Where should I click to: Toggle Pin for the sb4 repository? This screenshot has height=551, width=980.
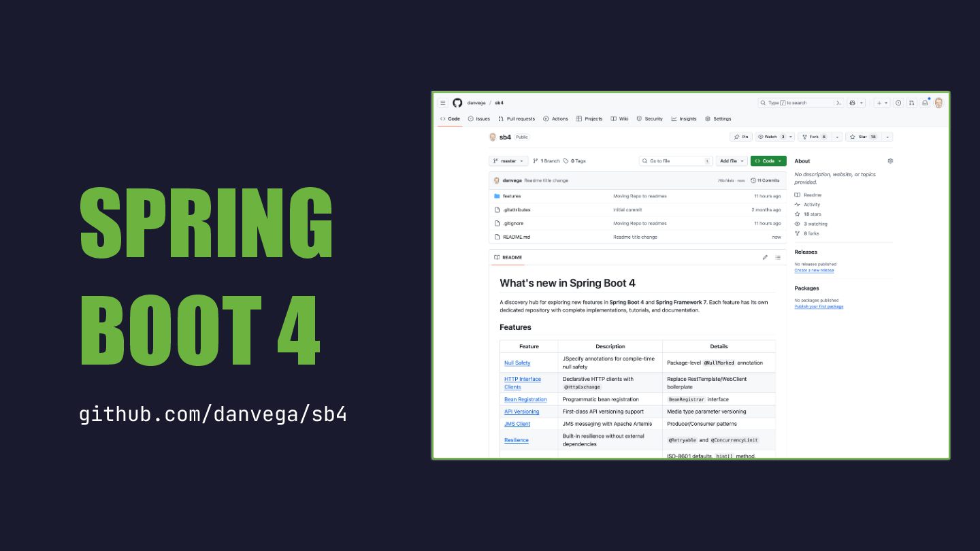(x=741, y=137)
